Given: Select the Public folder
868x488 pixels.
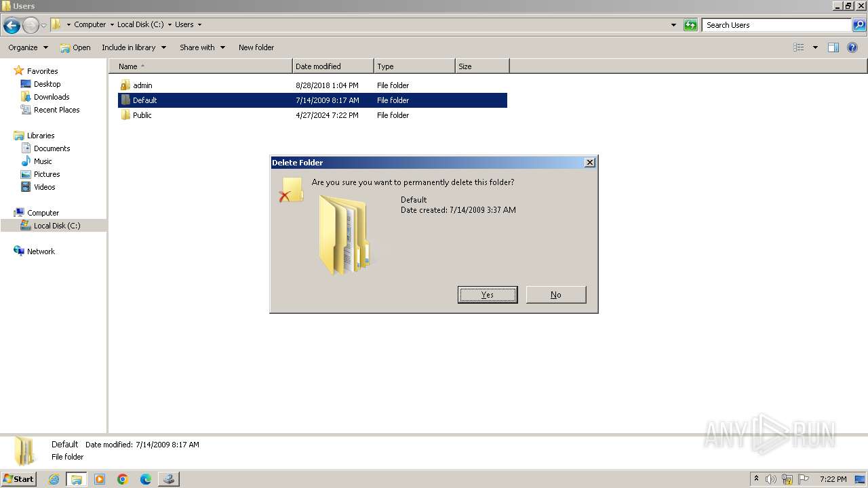Looking at the screenshot, I should point(142,115).
